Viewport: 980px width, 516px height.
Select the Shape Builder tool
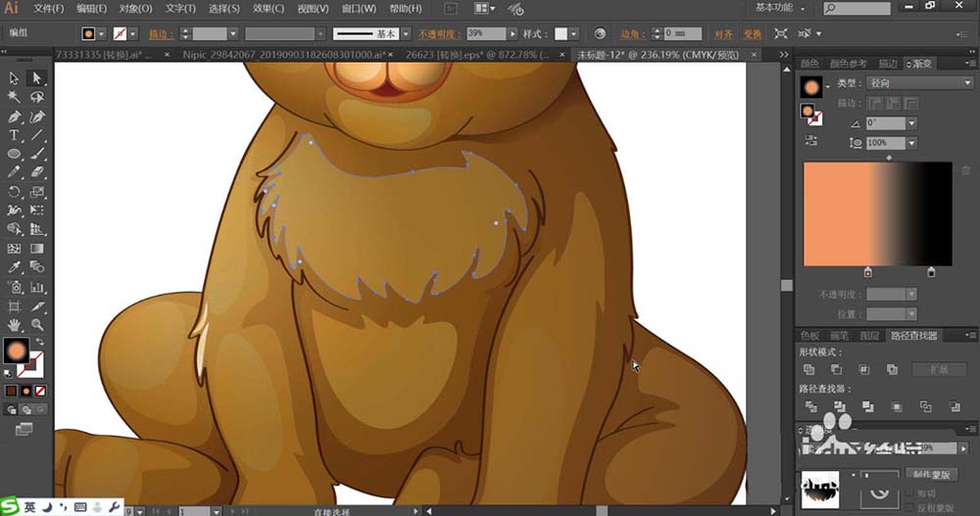(x=14, y=229)
